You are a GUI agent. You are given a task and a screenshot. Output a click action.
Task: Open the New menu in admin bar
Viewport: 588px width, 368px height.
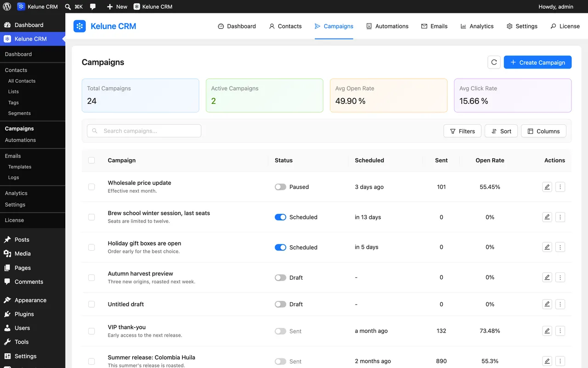click(x=117, y=6)
